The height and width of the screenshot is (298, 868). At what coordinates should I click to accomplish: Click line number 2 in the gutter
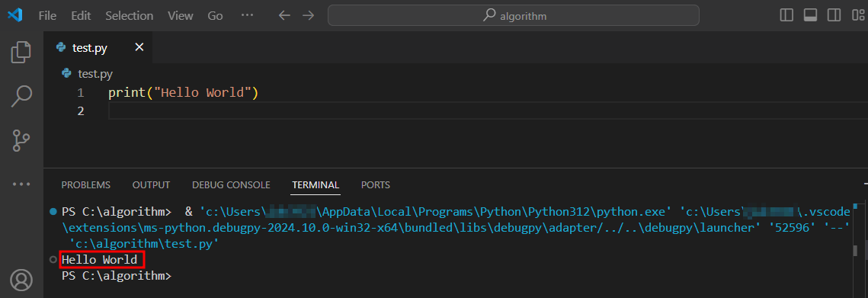pos(81,111)
